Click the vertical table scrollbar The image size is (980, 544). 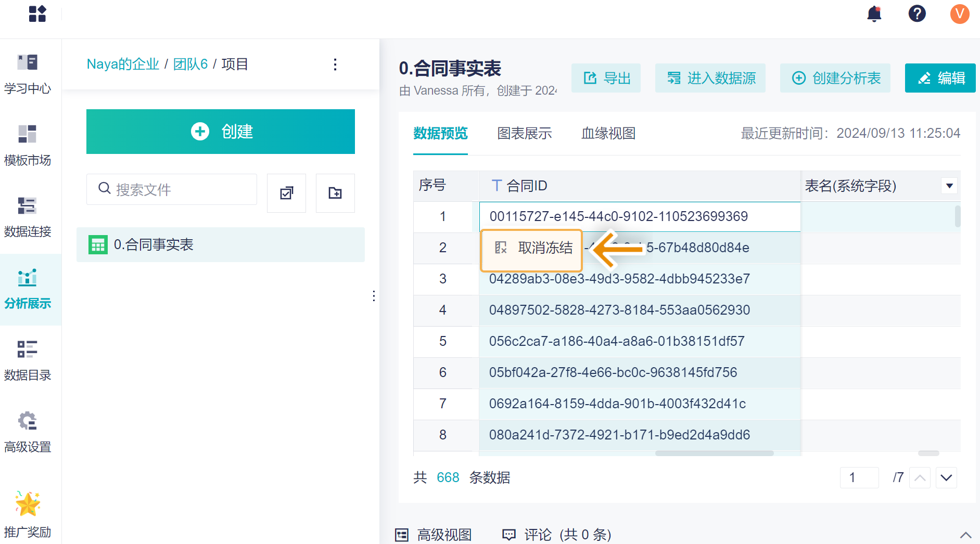point(958,216)
